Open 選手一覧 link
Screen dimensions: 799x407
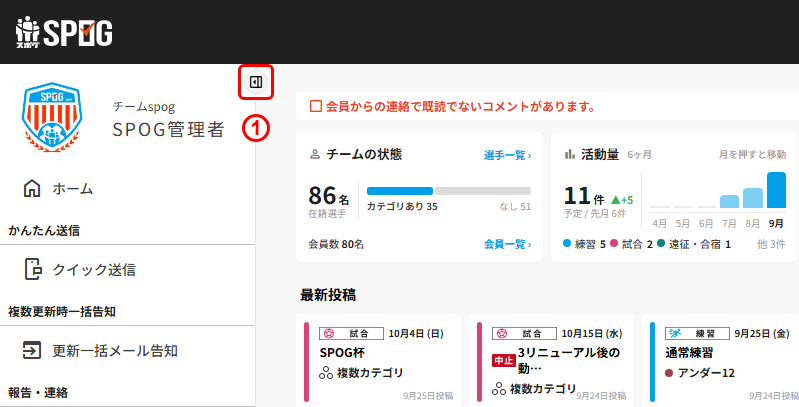click(x=508, y=155)
